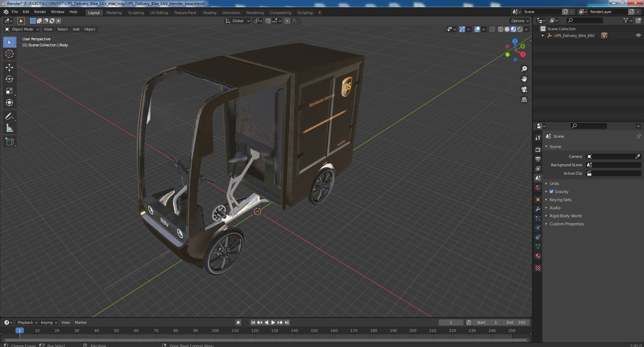This screenshot has height=347, width=644.
Task: Open the viewport Add menu
Action: [x=76, y=29]
